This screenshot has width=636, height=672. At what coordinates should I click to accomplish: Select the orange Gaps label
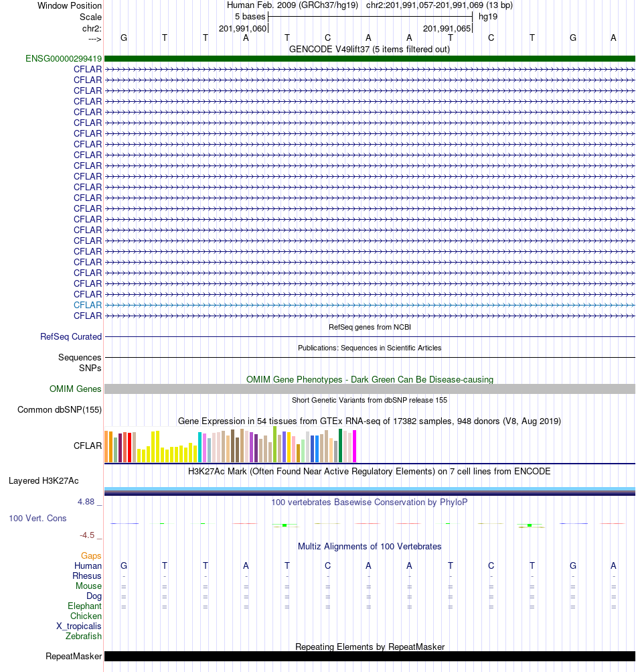pos(91,555)
